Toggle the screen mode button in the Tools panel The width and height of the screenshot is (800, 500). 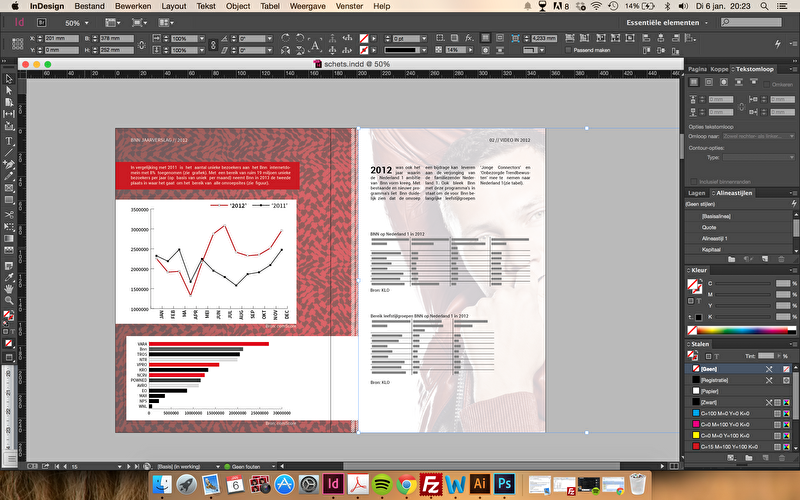pyautogui.click(x=9, y=358)
